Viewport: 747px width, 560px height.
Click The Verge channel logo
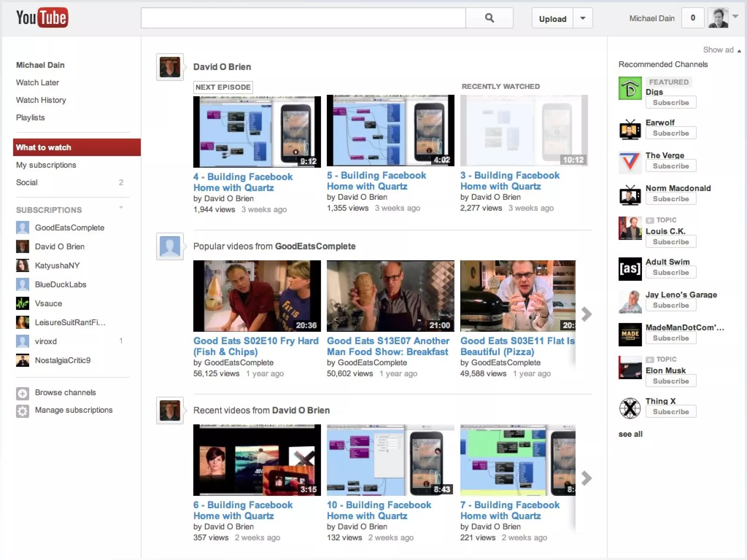click(630, 162)
